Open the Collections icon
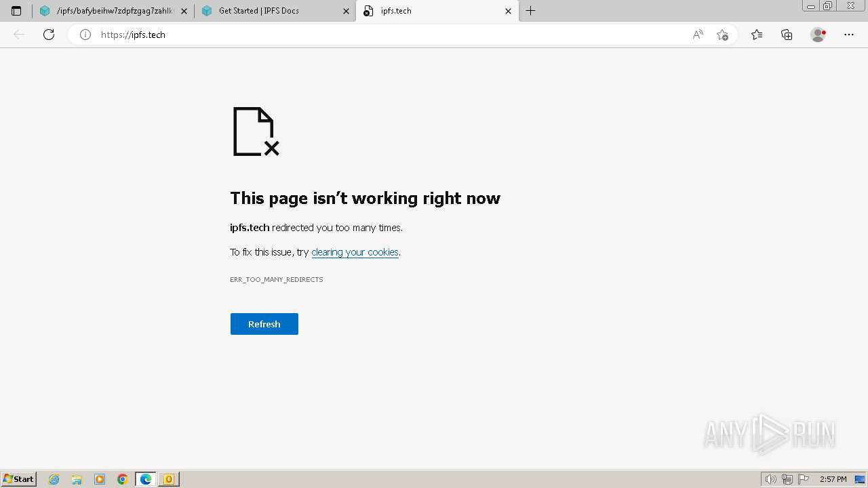The height and width of the screenshot is (488, 868). (x=787, y=35)
